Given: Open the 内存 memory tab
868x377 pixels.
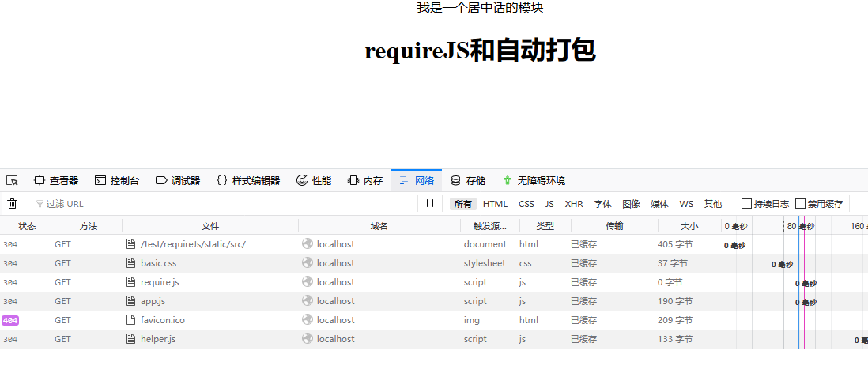Looking at the screenshot, I should click(x=364, y=180).
